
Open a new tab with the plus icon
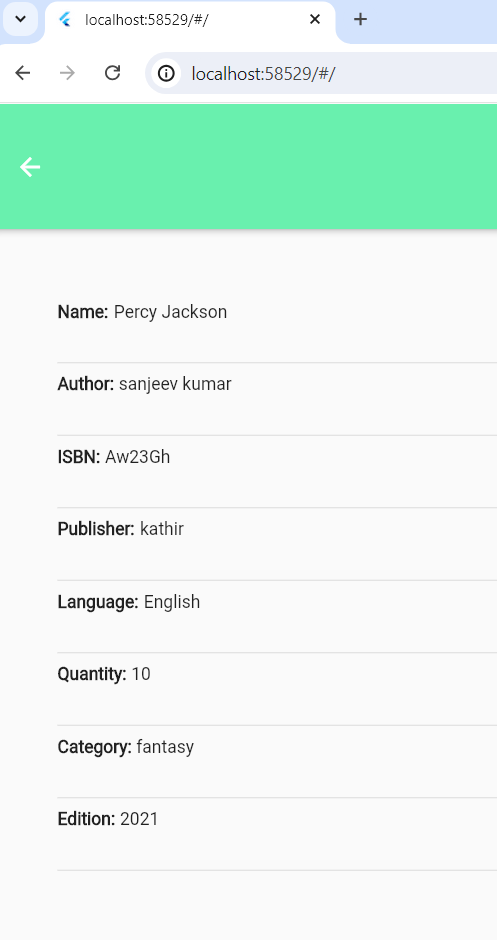coord(360,19)
